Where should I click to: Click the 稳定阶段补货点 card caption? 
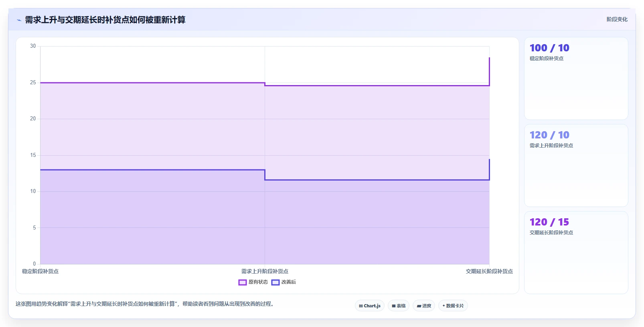tap(547, 59)
